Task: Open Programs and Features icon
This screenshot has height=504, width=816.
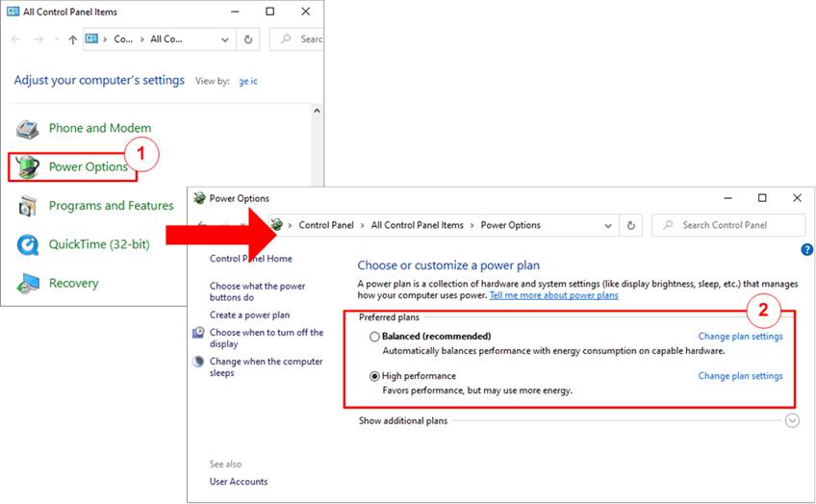Action: [x=27, y=206]
